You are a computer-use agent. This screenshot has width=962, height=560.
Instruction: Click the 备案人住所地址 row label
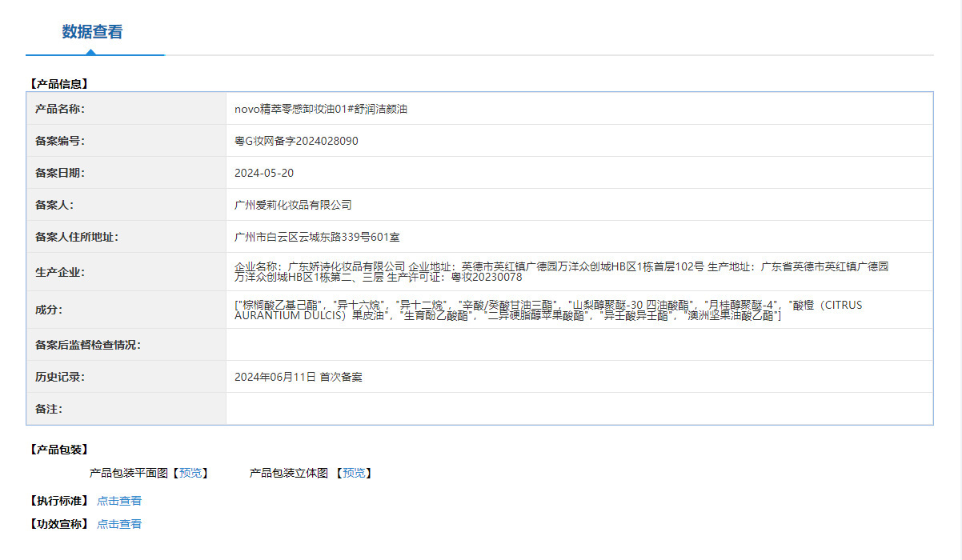click(x=77, y=237)
